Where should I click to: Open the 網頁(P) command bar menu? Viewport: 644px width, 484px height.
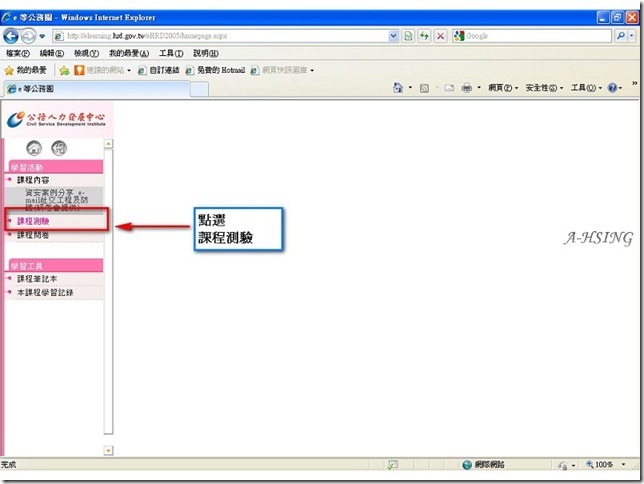point(503,88)
